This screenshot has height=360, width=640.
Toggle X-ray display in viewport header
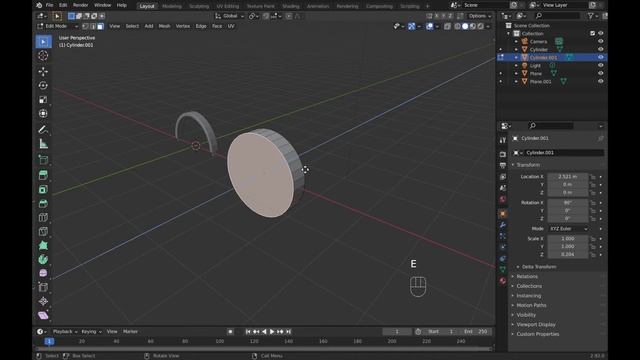pyautogui.click(x=447, y=26)
